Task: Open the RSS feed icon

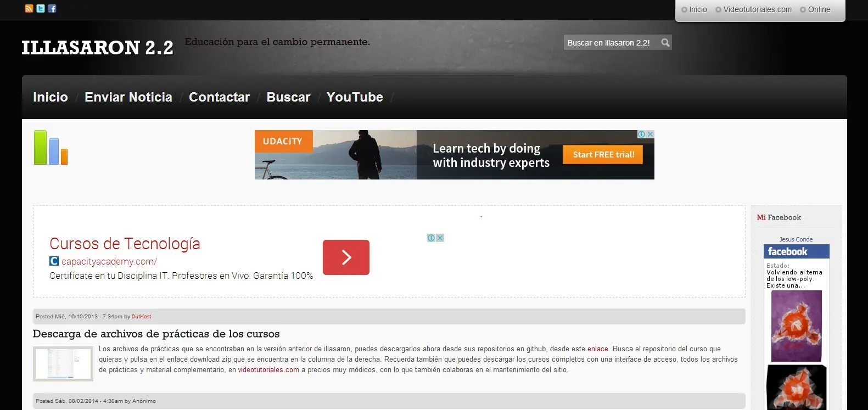Action: [29, 9]
